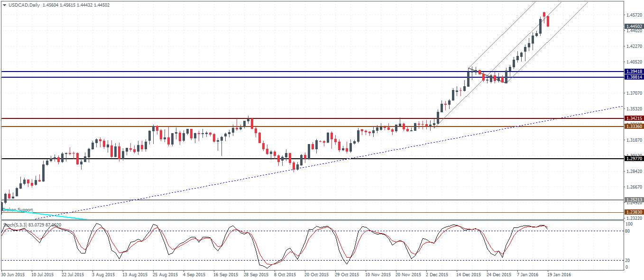This screenshot has width=644, height=280.
Task: Select the latest red candlestick at chart top
Action: pyautogui.click(x=548, y=21)
